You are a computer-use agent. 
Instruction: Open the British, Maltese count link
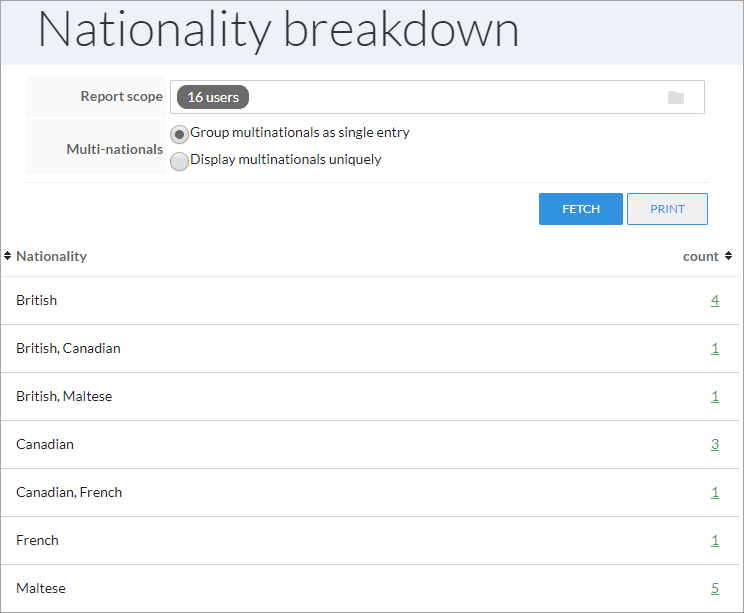[x=715, y=396]
